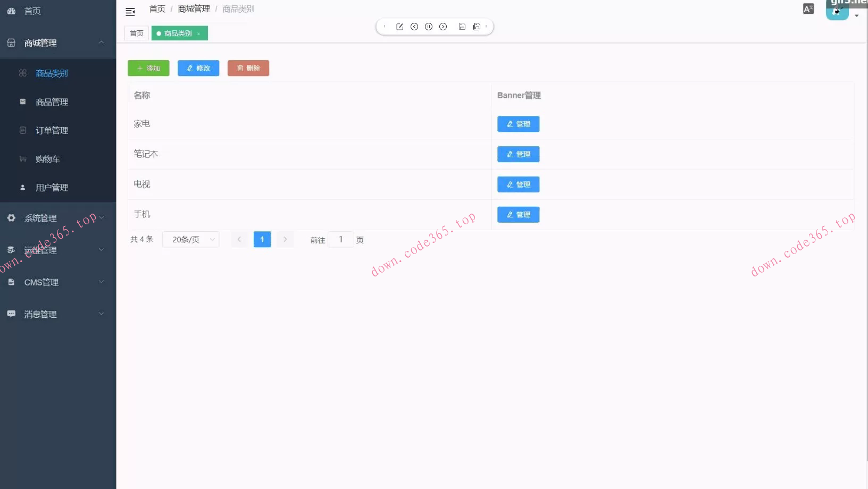
Task: Click the blue 修改 button
Action: tap(198, 68)
